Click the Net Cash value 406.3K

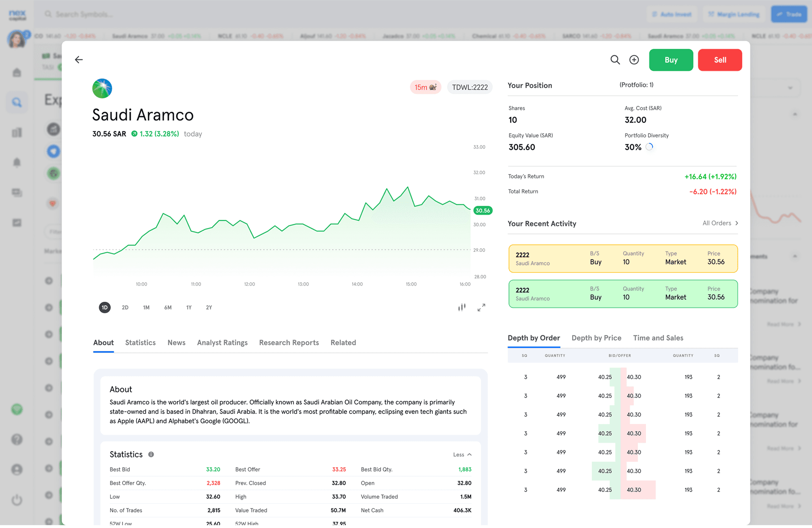click(x=462, y=511)
